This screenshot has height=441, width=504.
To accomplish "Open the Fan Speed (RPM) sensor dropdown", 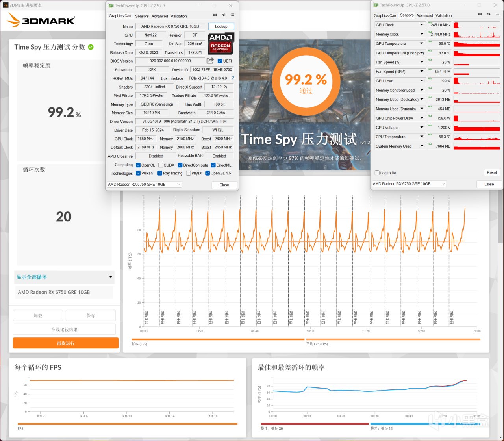I will 422,72.
